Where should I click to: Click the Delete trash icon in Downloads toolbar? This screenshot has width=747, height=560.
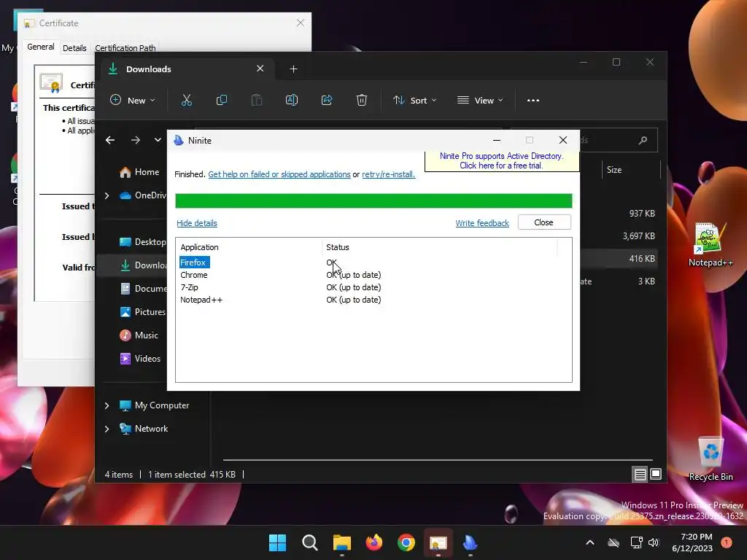tap(362, 100)
